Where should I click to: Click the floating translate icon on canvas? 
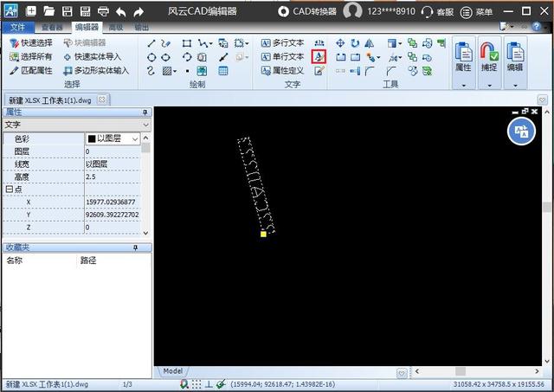coord(521,130)
